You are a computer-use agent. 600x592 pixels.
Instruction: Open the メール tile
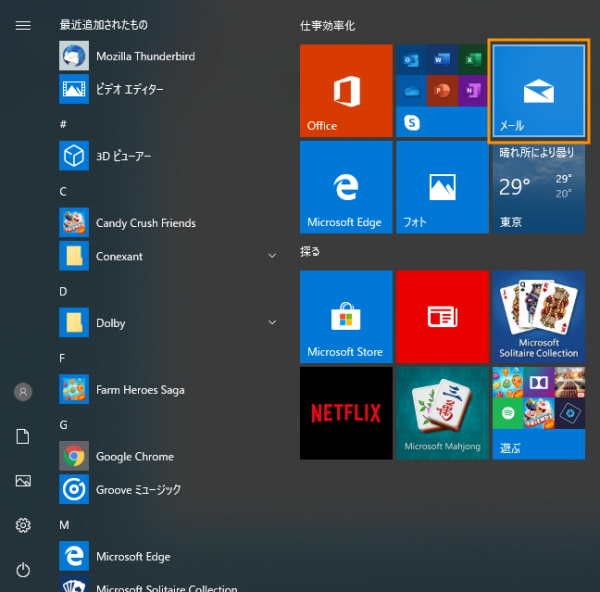[x=539, y=91]
